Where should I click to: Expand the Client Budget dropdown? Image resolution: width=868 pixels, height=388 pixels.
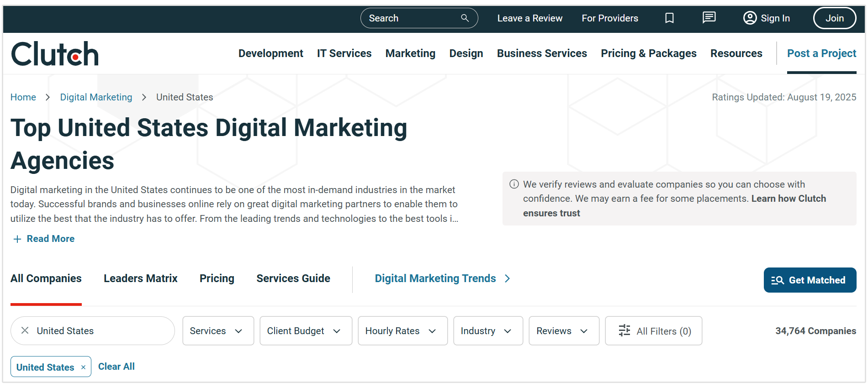[306, 331]
